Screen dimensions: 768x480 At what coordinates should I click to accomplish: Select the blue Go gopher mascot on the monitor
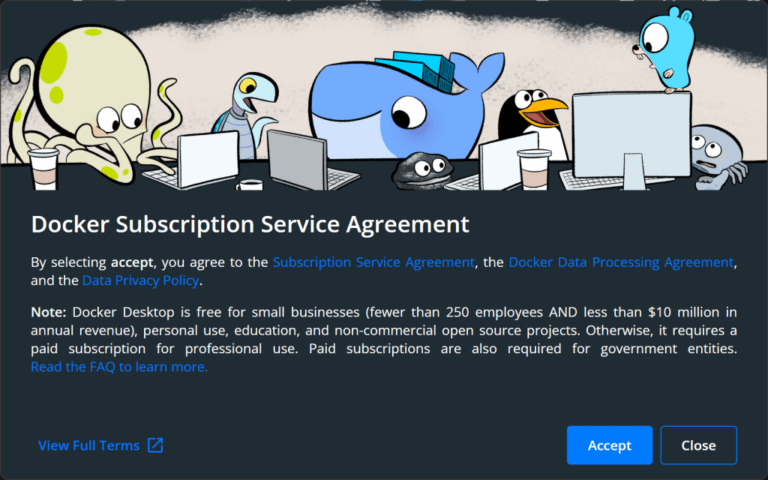point(664,51)
